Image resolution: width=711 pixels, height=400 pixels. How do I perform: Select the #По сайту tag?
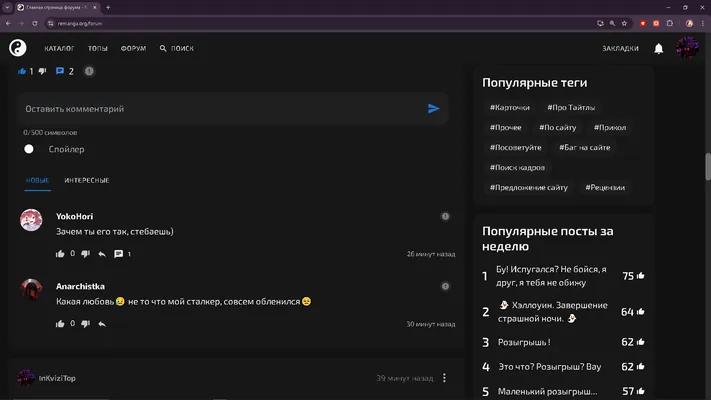[557, 127]
